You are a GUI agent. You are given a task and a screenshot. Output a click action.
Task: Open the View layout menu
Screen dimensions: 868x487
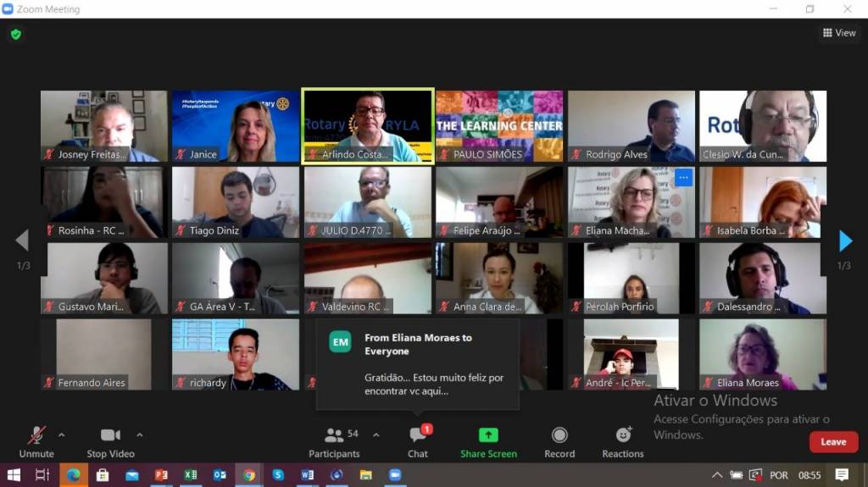click(839, 33)
